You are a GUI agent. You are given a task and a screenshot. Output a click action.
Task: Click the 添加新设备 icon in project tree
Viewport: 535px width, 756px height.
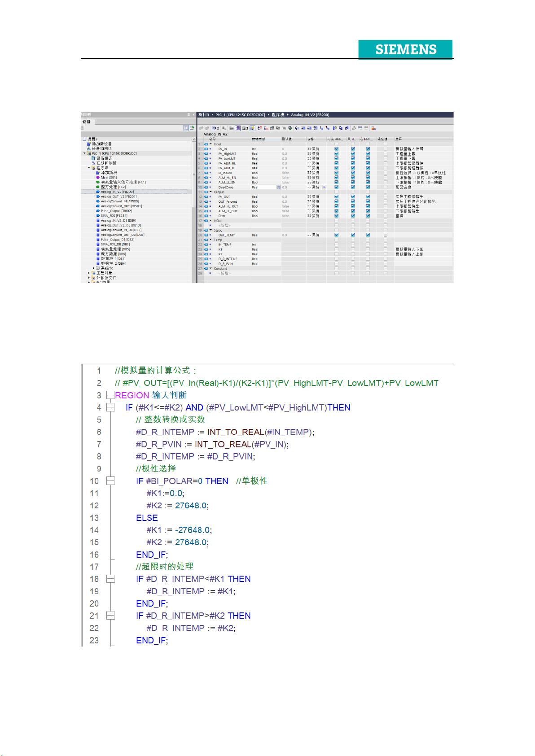tap(89, 144)
